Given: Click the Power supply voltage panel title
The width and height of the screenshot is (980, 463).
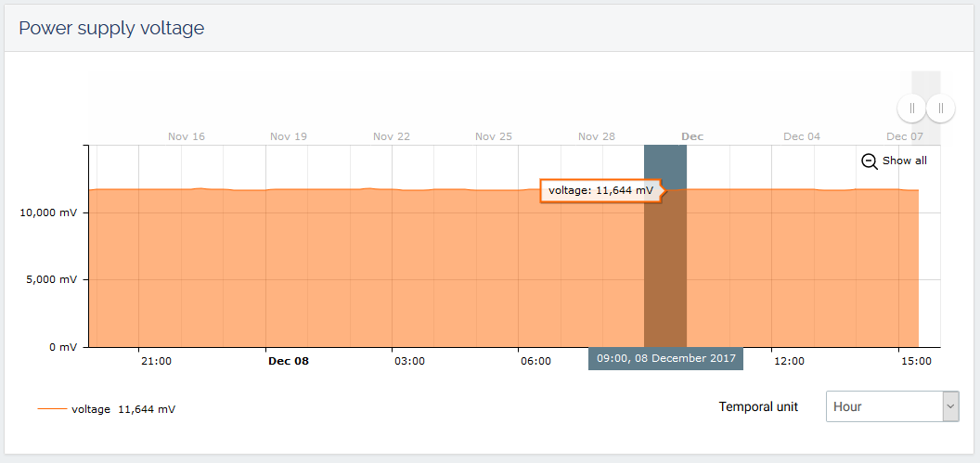Looking at the screenshot, I should (111, 28).
